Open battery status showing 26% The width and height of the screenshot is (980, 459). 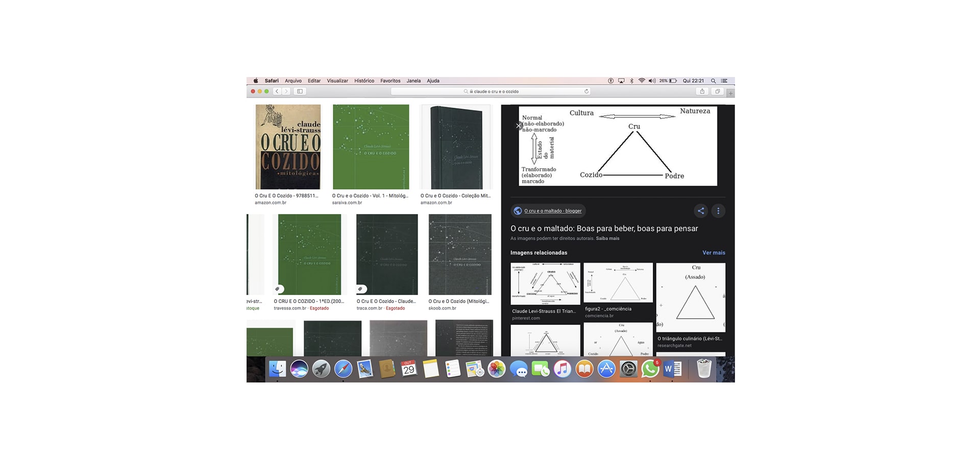click(668, 81)
